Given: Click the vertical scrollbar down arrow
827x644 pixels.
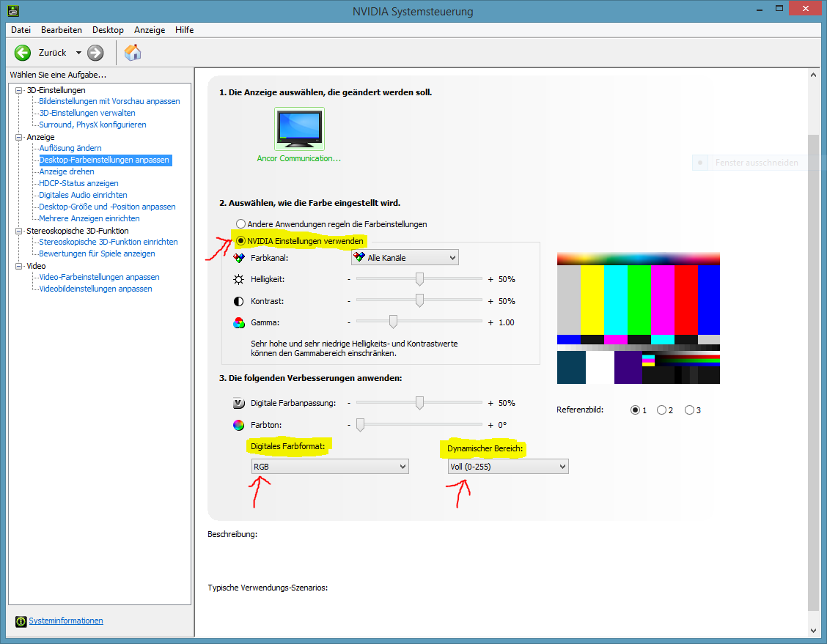Looking at the screenshot, I should coord(813,631).
